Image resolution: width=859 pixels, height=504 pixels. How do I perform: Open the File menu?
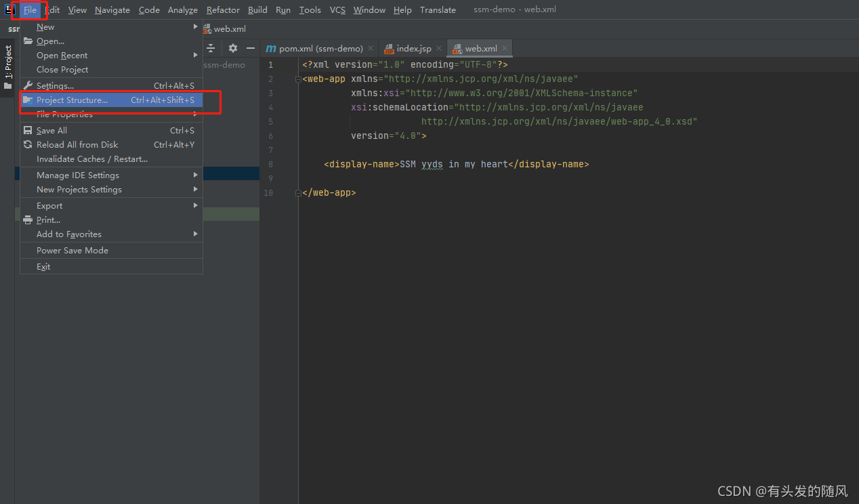point(30,10)
